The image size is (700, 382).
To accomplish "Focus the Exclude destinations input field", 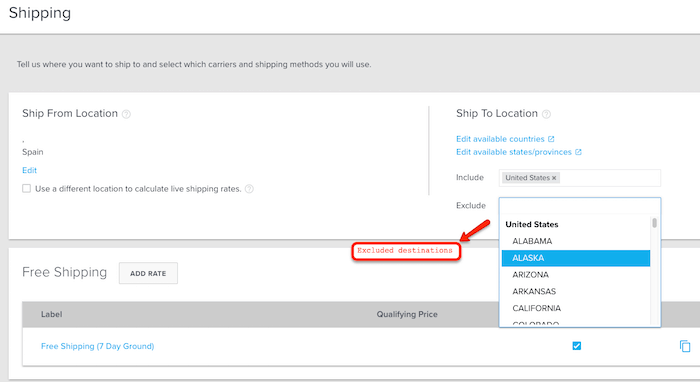I will [x=579, y=205].
